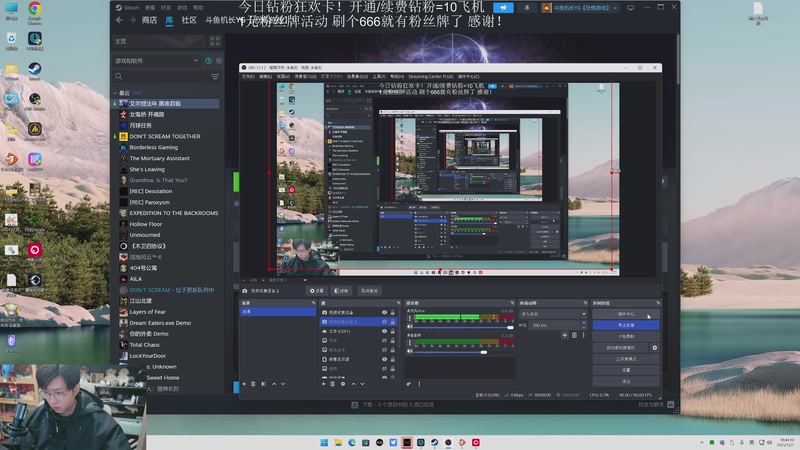800x450 pixels.
Task: Add a source with plus icon in OBS
Action: point(323,384)
